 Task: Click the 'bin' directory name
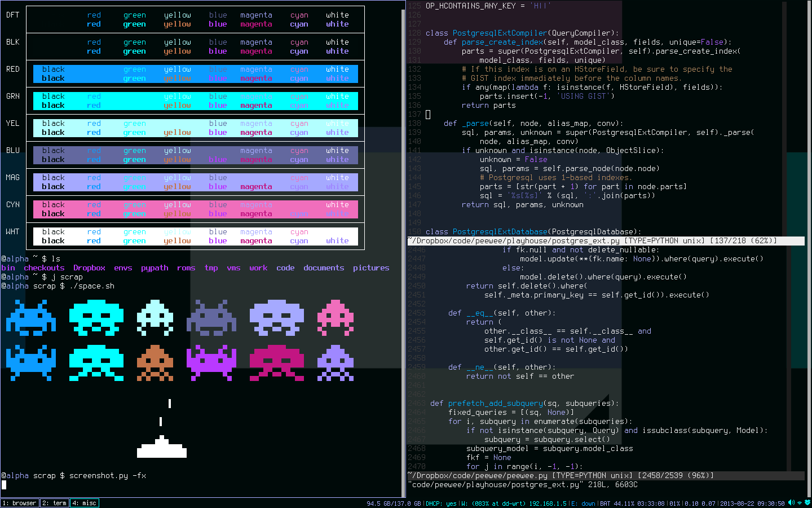point(8,268)
